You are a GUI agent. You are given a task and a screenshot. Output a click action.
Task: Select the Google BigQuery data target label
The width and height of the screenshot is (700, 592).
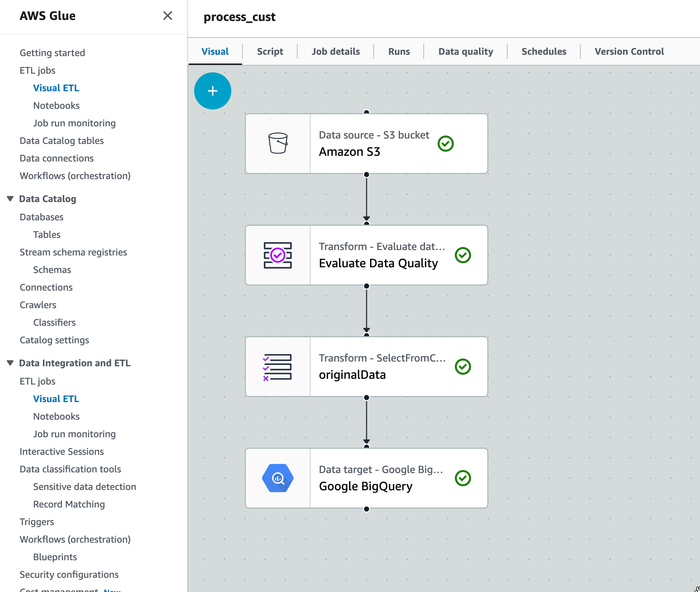click(x=366, y=486)
